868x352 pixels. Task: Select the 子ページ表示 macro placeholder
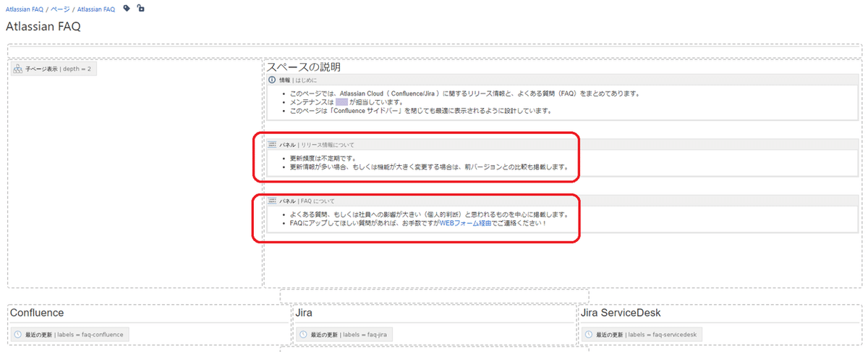point(54,69)
